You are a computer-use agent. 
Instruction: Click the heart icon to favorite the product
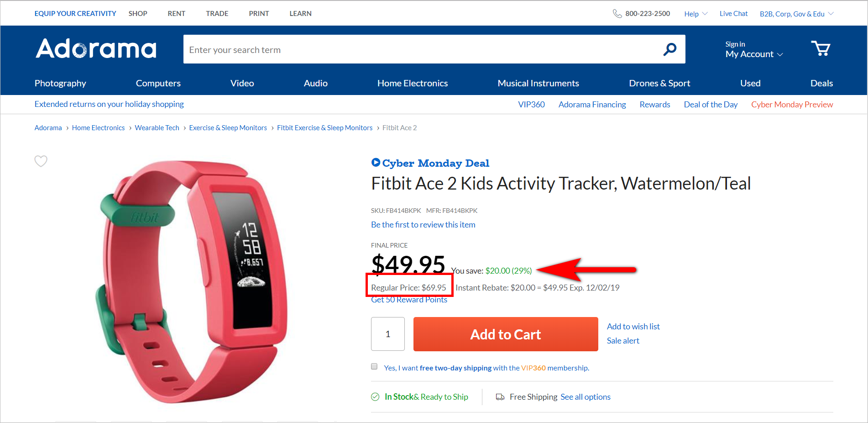[x=41, y=161]
